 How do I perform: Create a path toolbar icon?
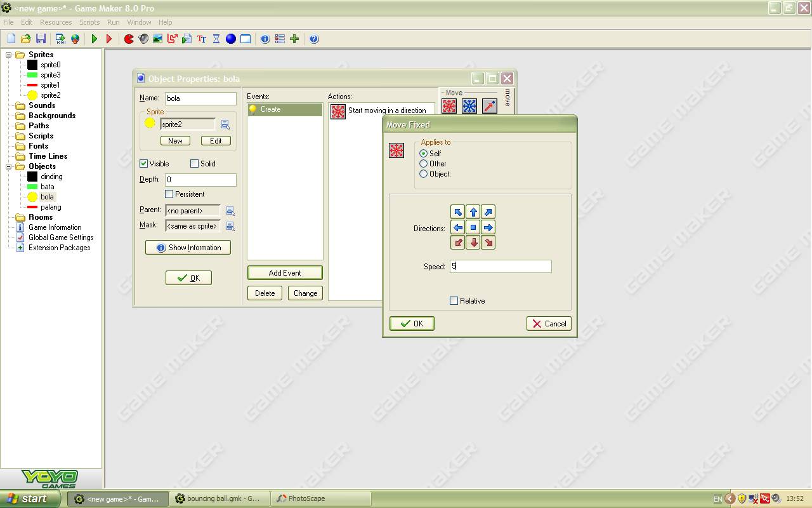[173, 39]
